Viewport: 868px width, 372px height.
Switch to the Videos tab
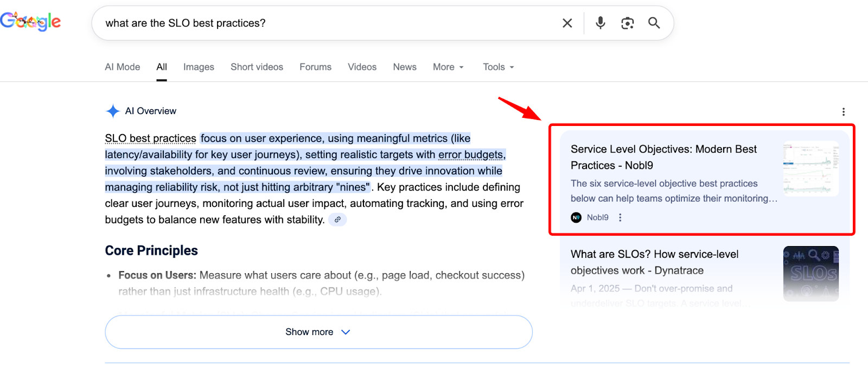(x=362, y=67)
